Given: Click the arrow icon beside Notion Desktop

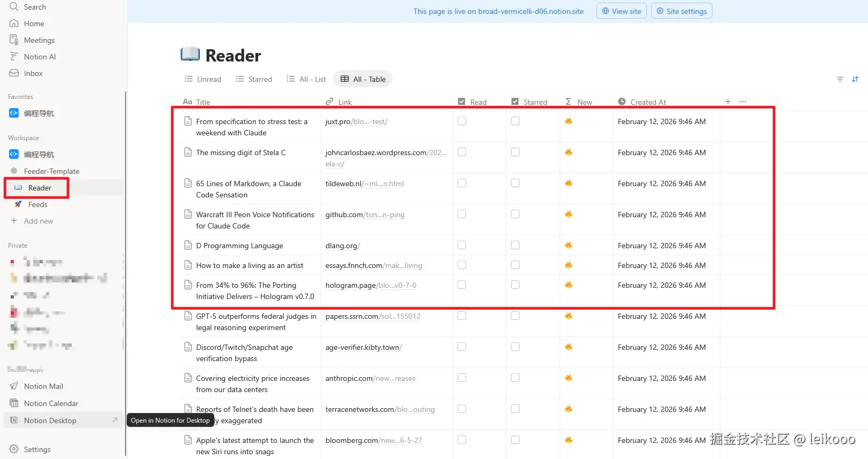Looking at the screenshot, I should tap(115, 420).
